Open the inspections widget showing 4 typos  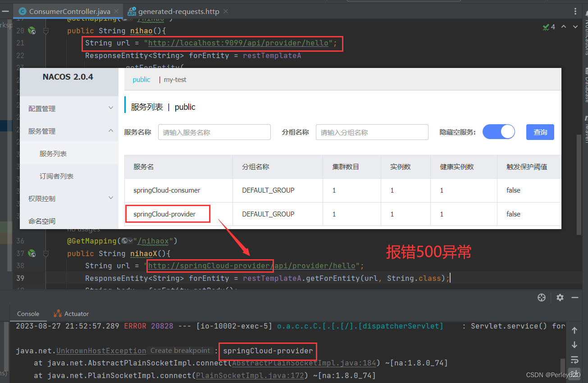click(x=549, y=27)
